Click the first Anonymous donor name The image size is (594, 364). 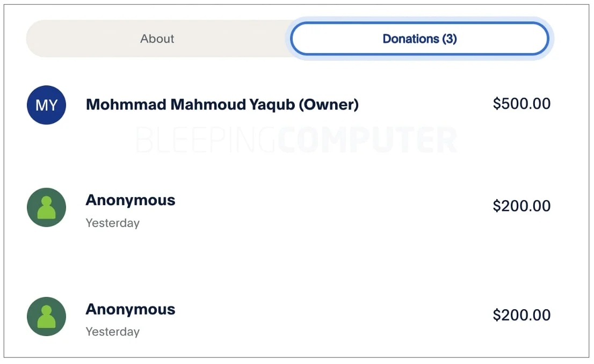pos(131,200)
